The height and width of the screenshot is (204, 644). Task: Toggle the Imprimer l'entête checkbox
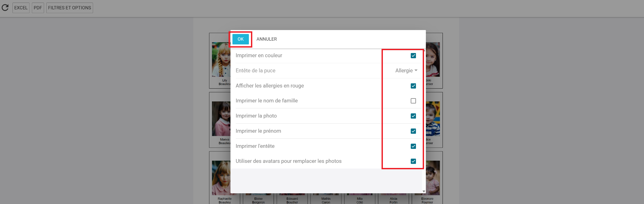click(413, 146)
